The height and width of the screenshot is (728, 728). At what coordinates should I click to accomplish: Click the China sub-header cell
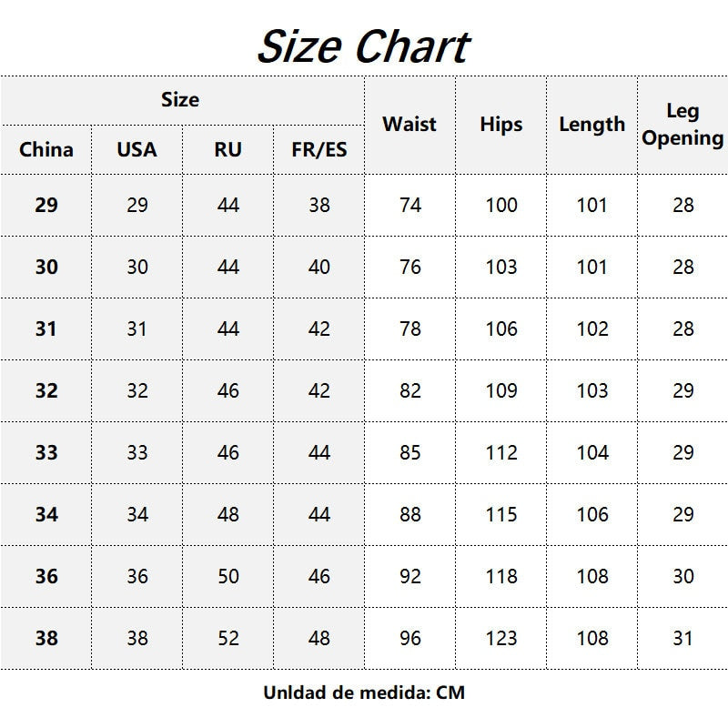(x=46, y=149)
